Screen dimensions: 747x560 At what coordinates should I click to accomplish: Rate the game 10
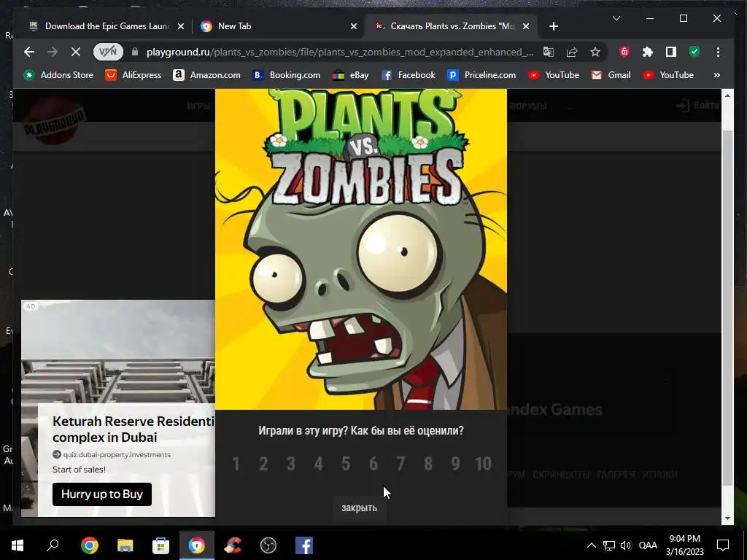[x=483, y=464]
